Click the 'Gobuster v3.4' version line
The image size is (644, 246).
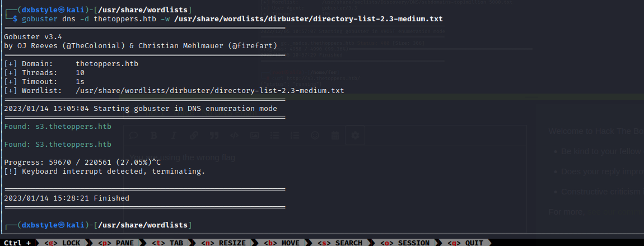pos(33,37)
